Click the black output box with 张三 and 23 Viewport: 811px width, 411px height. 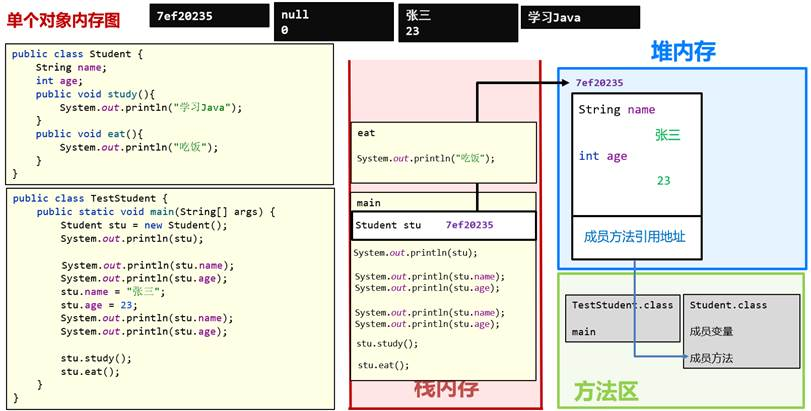tap(458, 23)
